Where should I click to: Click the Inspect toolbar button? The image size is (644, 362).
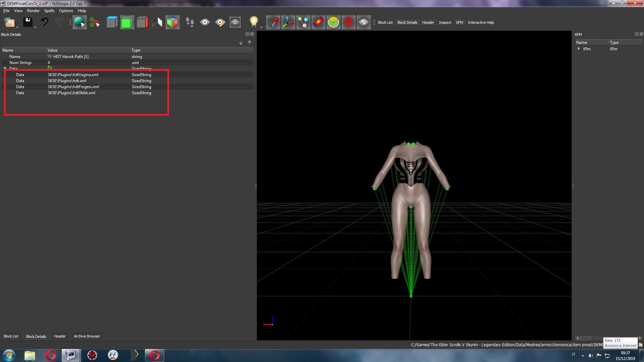pyautogui.click(x=445, y=22)
